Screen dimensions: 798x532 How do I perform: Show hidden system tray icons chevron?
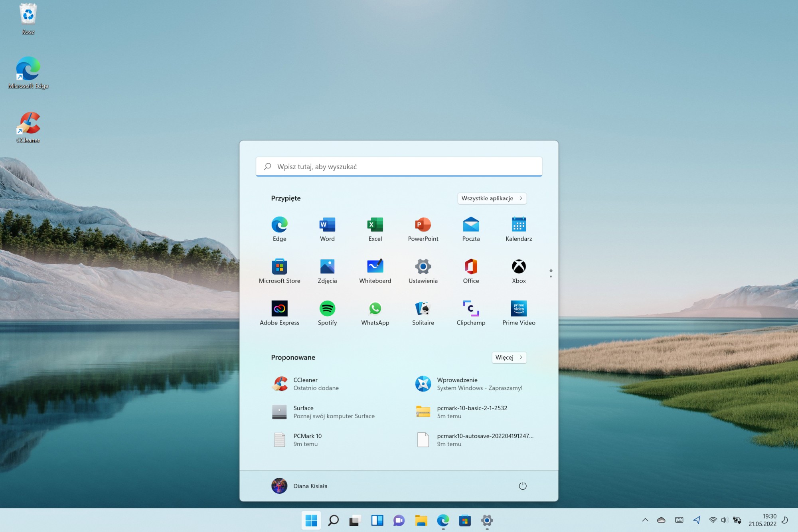pos(645,520)
